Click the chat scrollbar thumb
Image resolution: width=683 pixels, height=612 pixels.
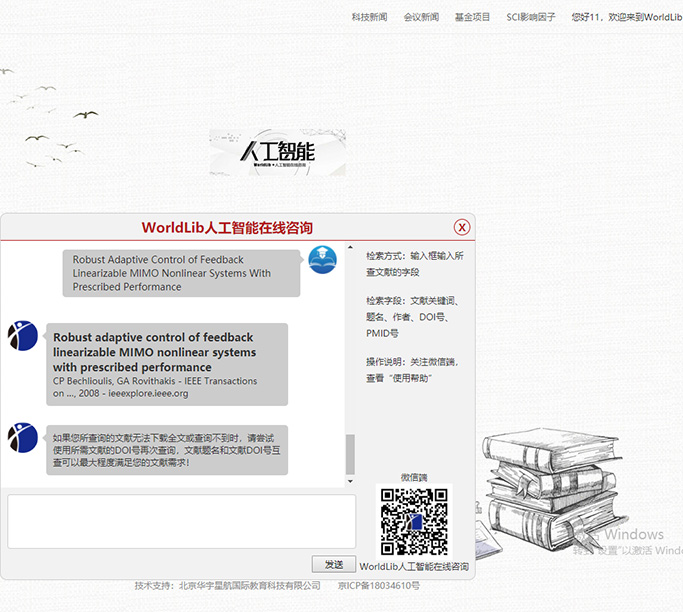pos(350,455)
